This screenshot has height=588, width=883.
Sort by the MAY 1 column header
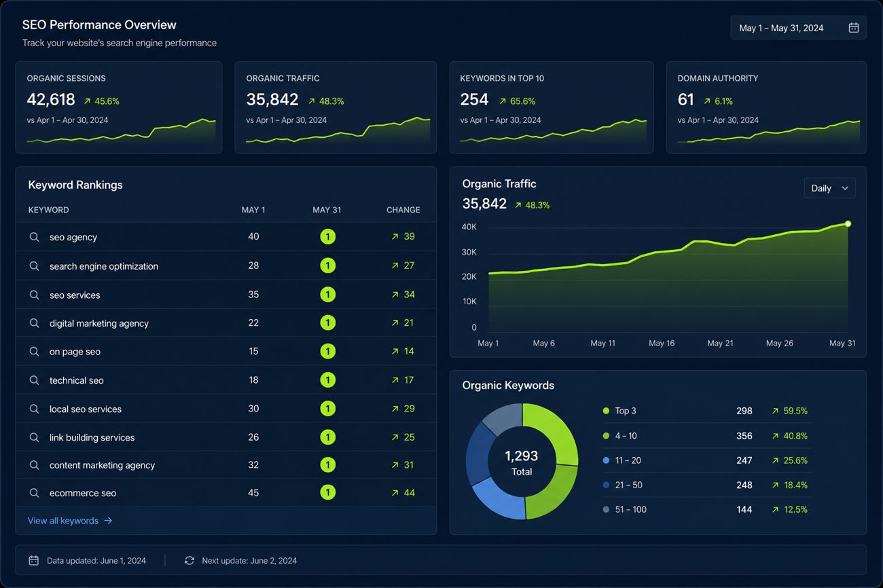pos(253,210)
